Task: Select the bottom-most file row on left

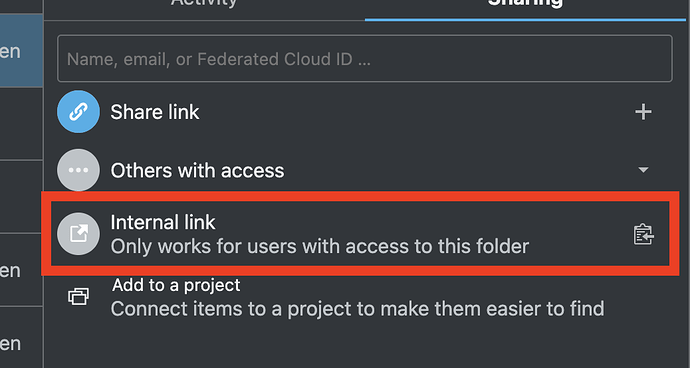Action: (21, 338)
